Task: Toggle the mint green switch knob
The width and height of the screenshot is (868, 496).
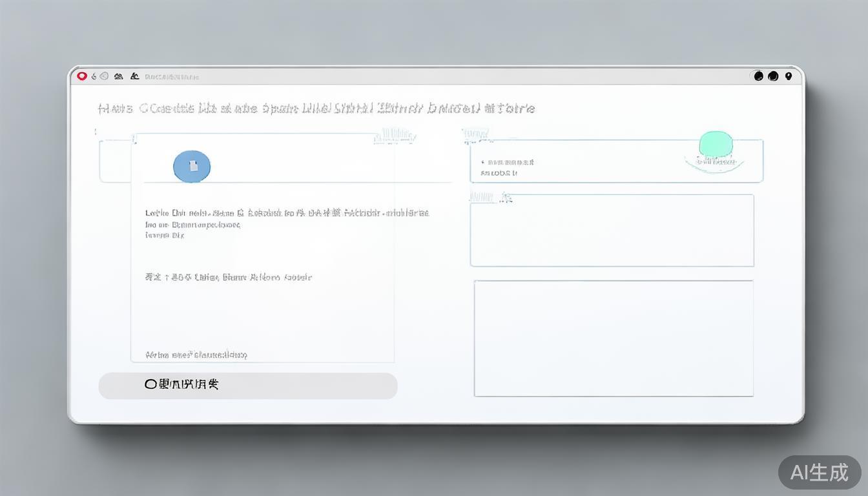Action: click(x=716, y=144)
